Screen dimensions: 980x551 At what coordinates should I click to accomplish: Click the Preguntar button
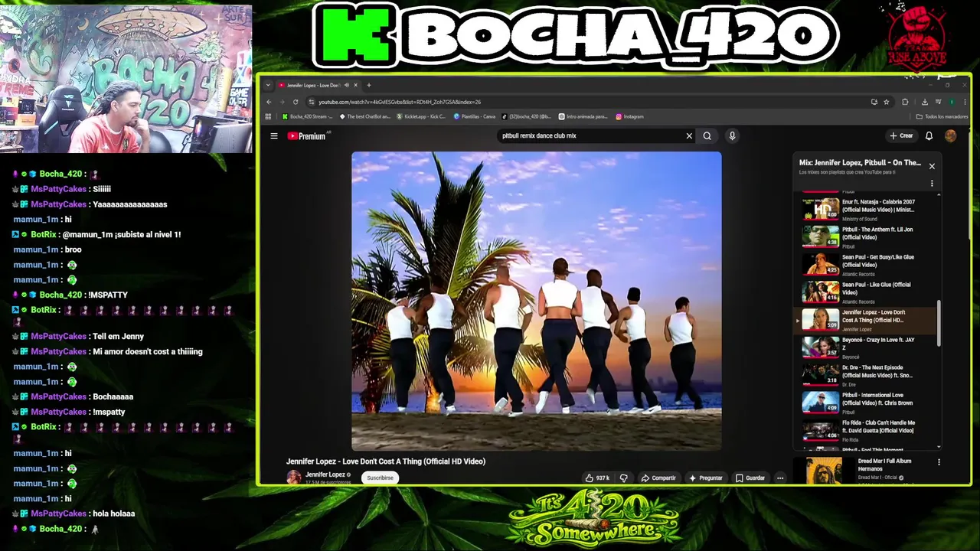coord(706,478)
